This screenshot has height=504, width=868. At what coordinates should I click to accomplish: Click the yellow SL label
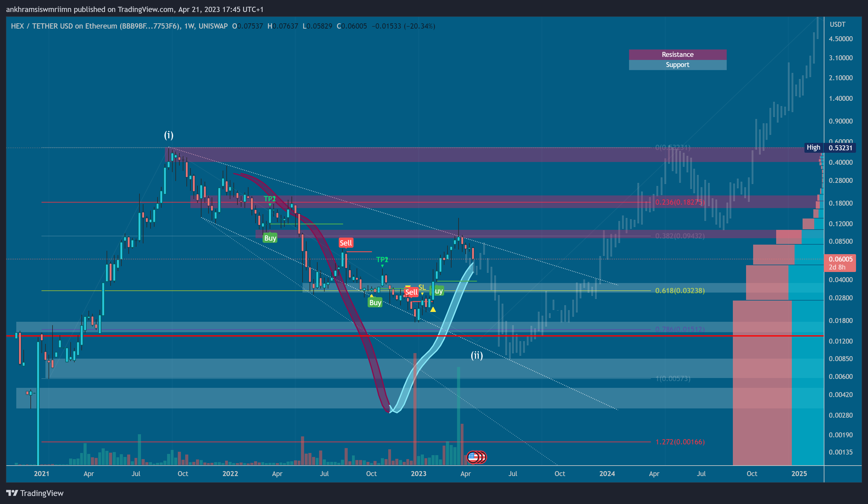422,288
